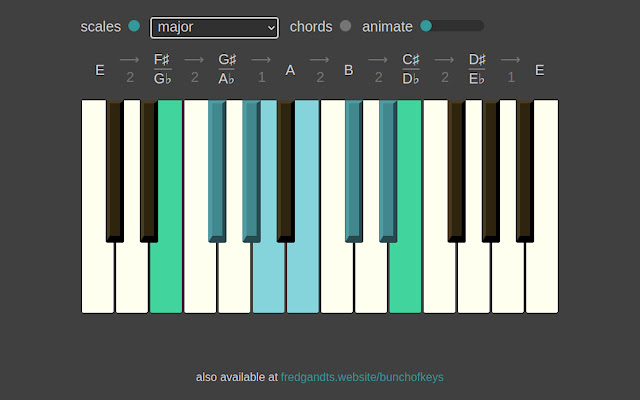The image size is (640, 400).
Task: Select the A note label in the scale row
Action: (290, 70)
